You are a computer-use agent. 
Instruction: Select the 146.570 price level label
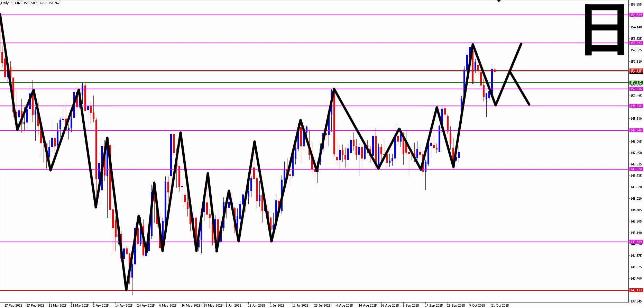[636, 169]
